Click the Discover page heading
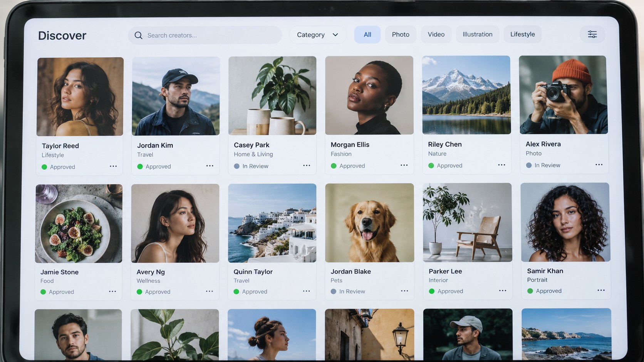This screenshot has width=644, height=362. [62, 35]
